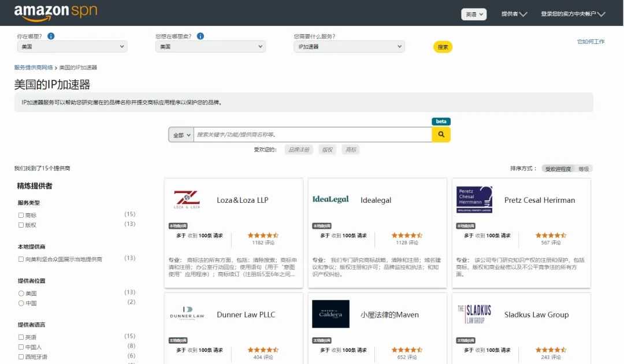624x364 pixels.
Task: Select the 商标 popular tag
Action: coord(351,150)
